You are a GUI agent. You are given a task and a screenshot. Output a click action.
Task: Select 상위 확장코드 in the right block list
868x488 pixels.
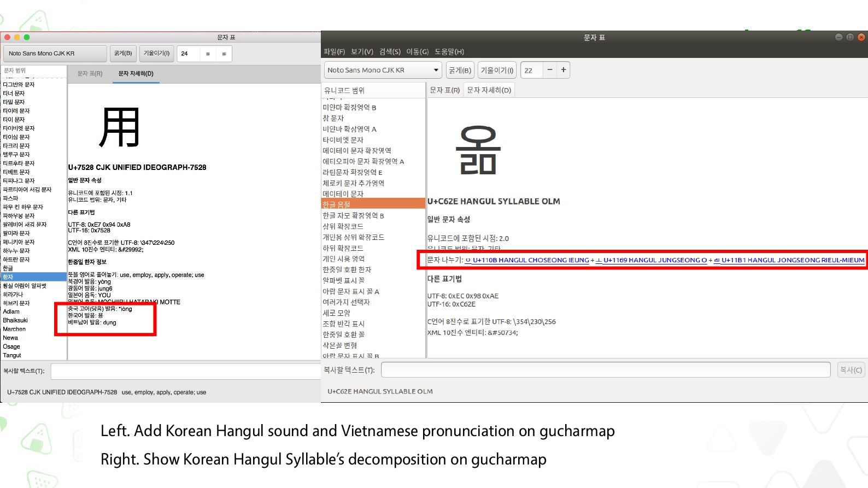[x=373, y=226]
